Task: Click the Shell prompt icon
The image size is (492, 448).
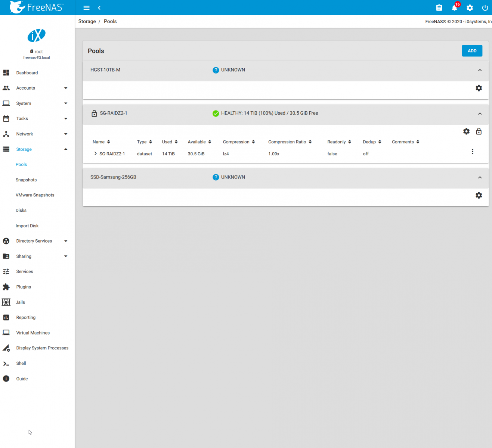Action: pos(6,363)
